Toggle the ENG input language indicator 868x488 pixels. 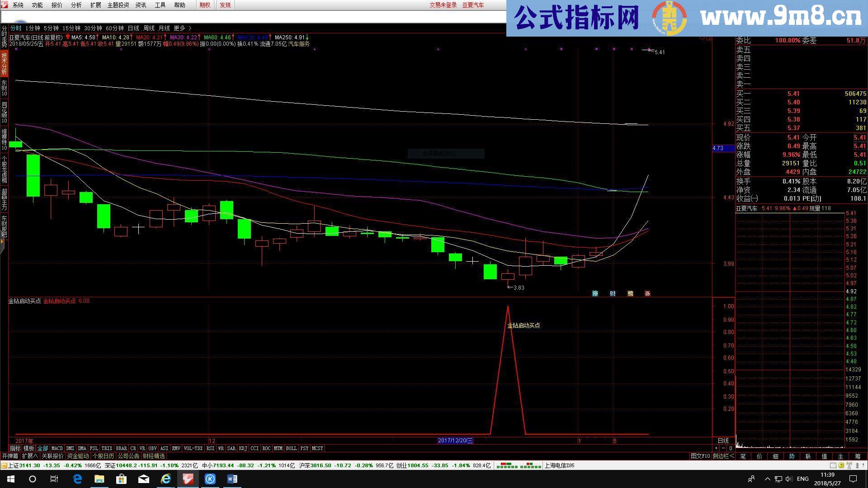(803, 479)
